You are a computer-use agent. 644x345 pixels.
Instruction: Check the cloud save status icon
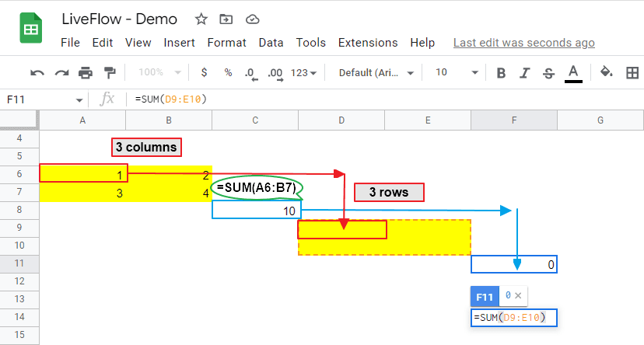[252, 19]
